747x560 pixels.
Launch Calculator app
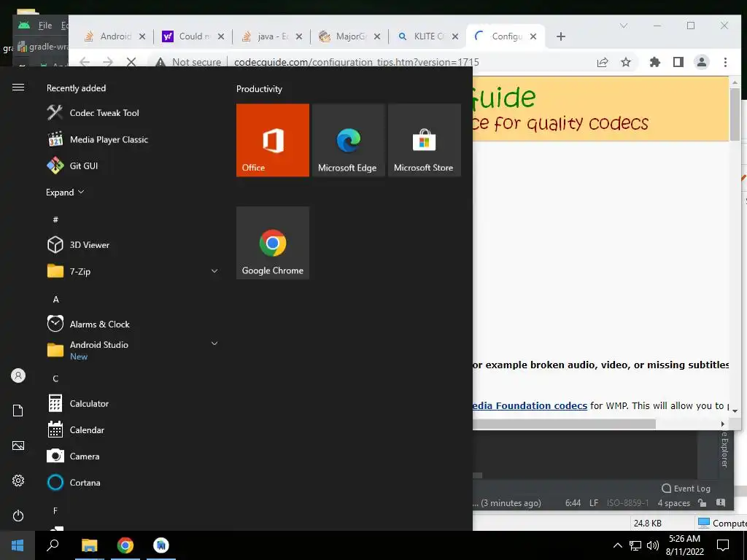[77, 403]
